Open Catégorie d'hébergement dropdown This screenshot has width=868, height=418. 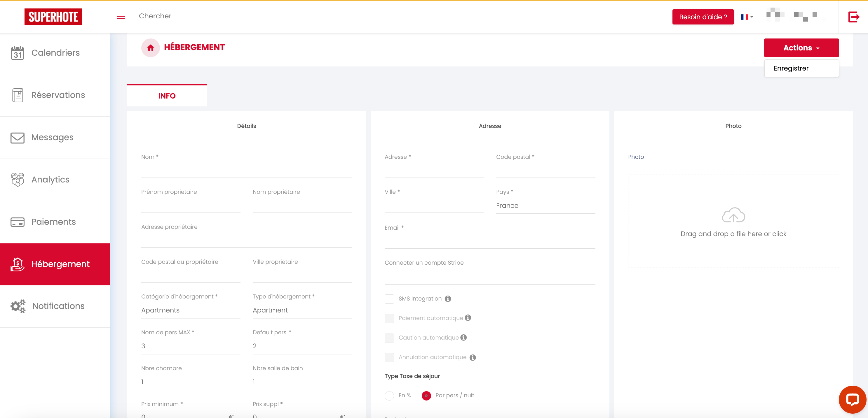[x=190, y=310]
